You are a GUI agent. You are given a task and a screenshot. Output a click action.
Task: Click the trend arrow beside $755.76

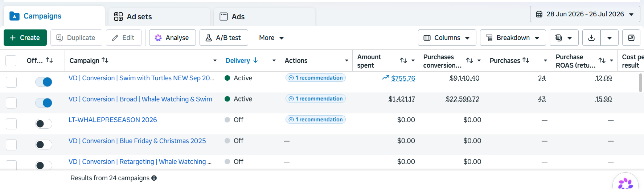[x=386, y=78]
